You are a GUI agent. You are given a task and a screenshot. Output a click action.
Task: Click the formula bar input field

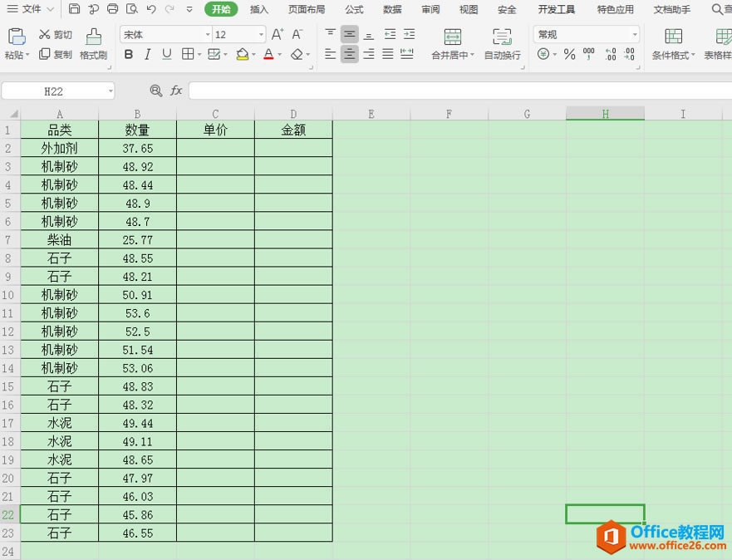pos(460,91)
